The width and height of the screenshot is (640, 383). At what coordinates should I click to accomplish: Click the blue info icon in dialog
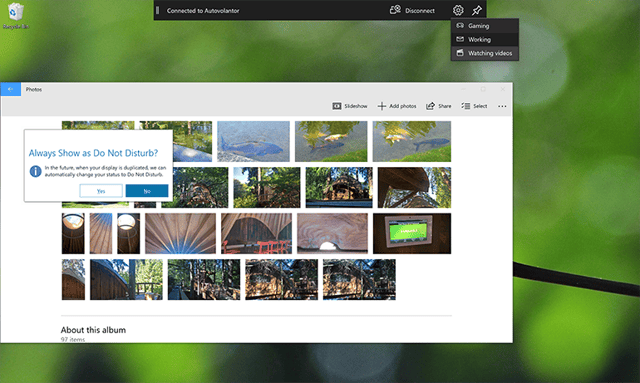pyautogui.click(x=36, y=171)
